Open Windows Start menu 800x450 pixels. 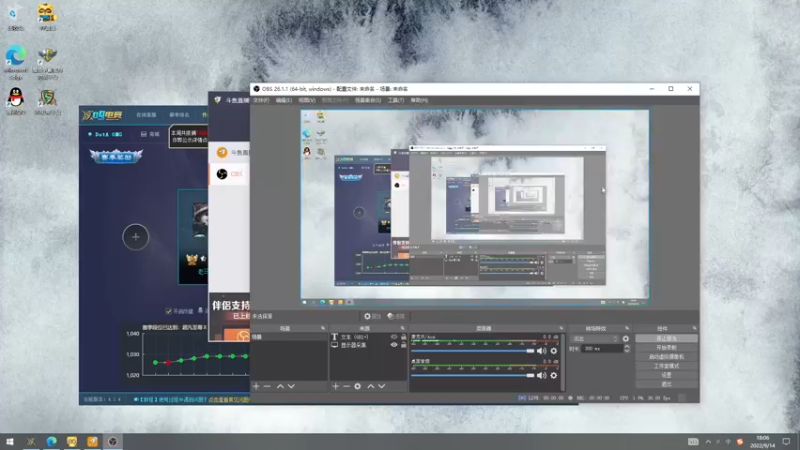[x=10, y=441]
